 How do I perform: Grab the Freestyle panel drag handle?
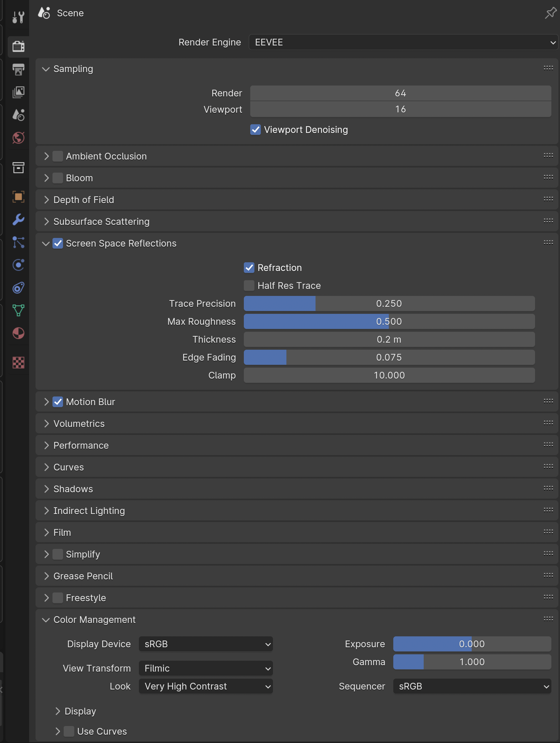(548, 597)
